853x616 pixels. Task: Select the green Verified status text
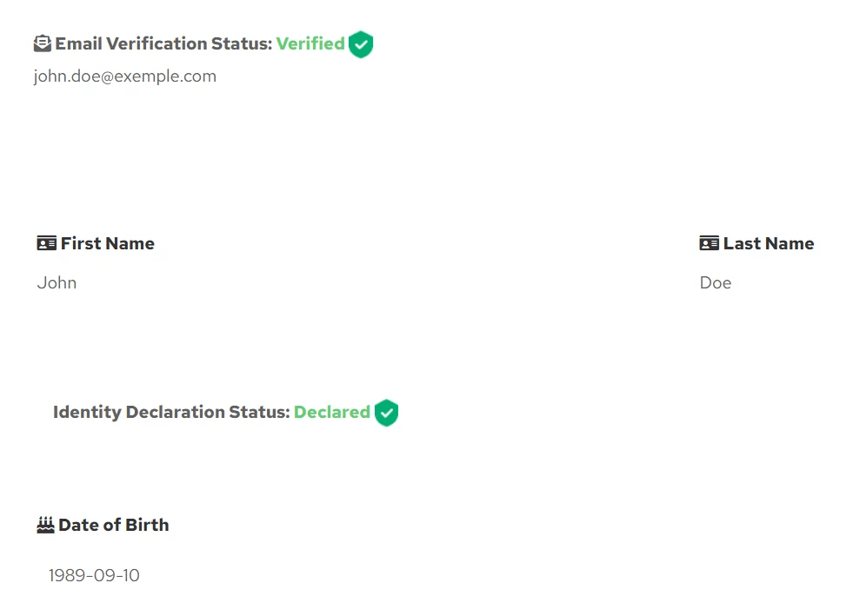point(310,43)
